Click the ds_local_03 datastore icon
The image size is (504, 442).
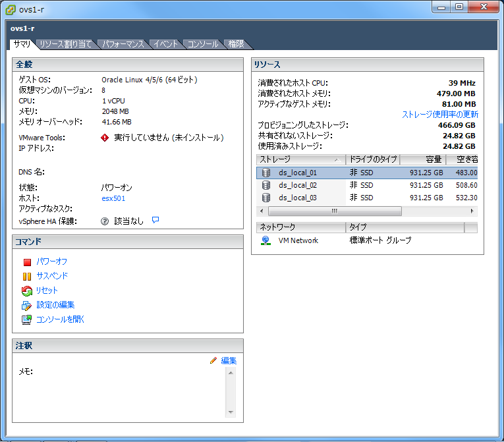(x=266, y=198)
